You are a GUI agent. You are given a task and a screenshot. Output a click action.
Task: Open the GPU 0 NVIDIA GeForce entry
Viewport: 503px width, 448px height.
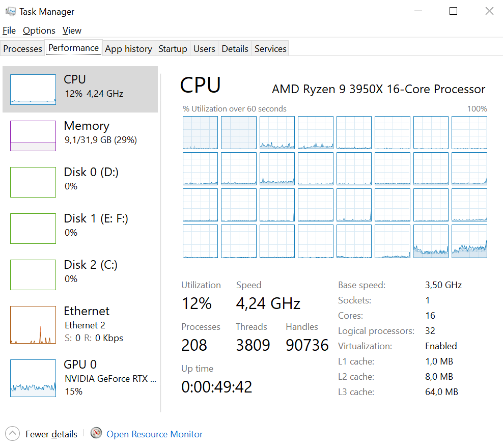(80, 378)
